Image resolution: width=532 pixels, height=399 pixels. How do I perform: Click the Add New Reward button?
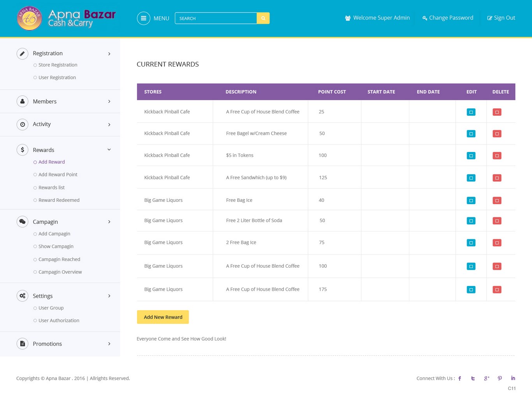tap(163, 317)
